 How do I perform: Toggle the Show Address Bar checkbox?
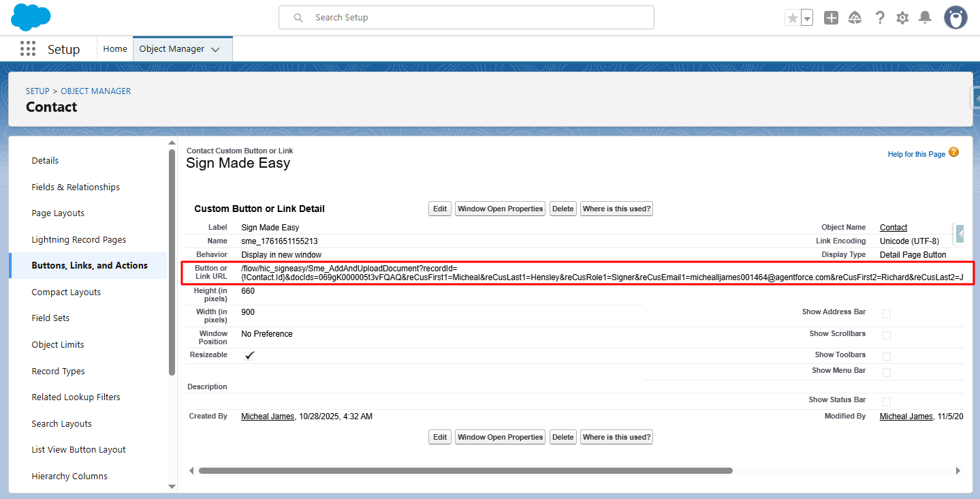887,314
